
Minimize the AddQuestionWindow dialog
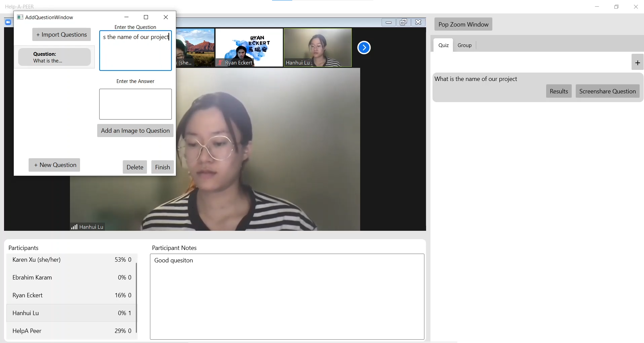pos(126,17)
